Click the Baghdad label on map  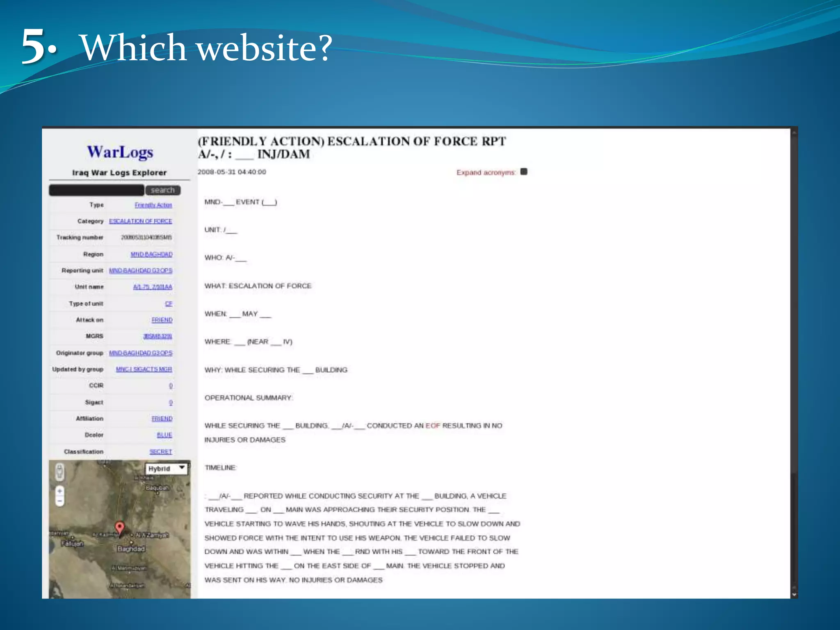pos(131,549)
